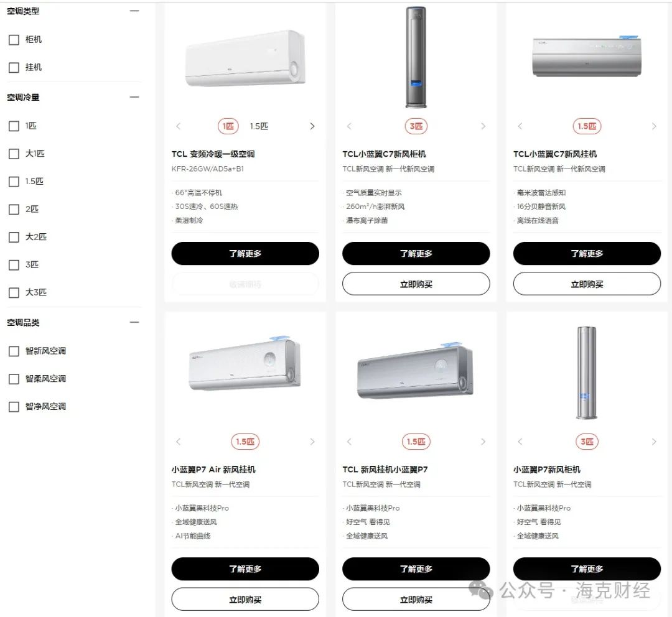This screenshot has height=617, width=672.
Task: Enable the 智新风空调 category checkbox
Action: pyautogui.click(x=14, y=351)
